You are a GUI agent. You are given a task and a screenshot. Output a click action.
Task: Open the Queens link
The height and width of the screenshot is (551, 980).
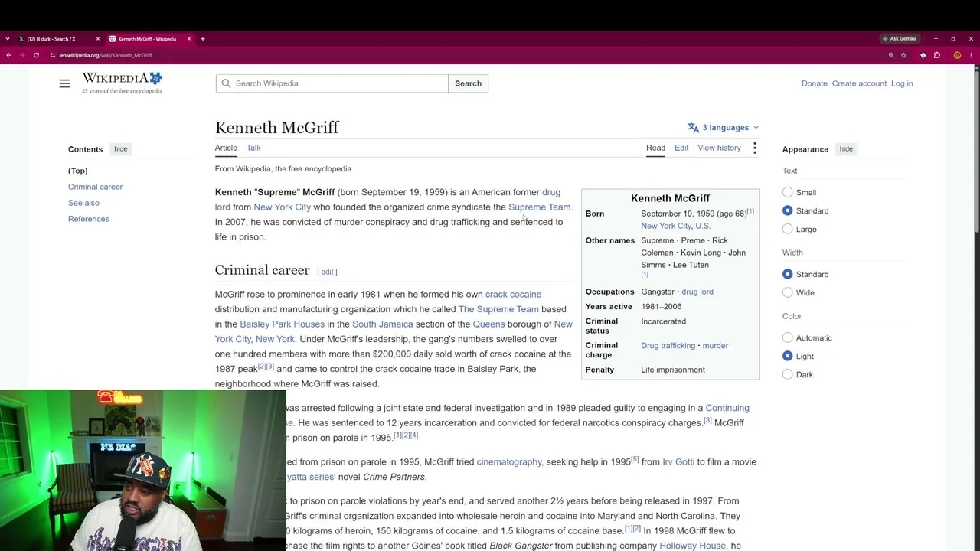point(488,324)
